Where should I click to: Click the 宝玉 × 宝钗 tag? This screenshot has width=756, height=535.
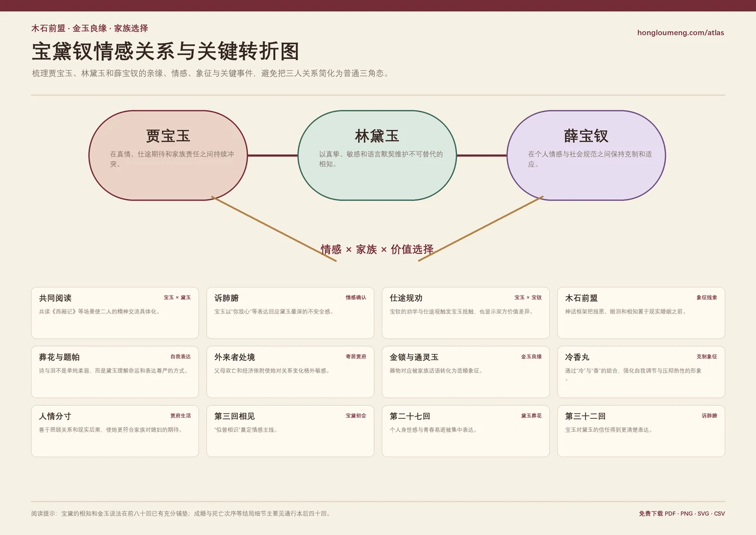click(528, 298)
